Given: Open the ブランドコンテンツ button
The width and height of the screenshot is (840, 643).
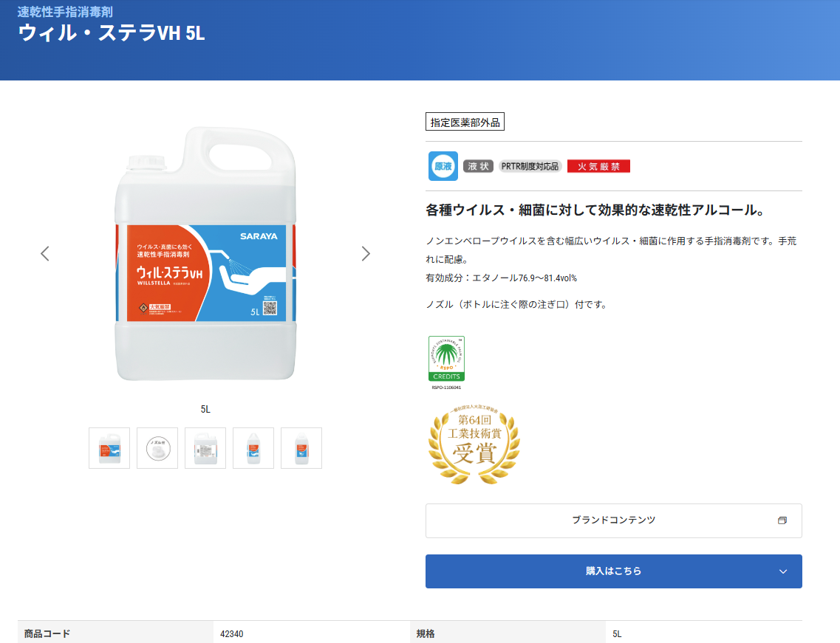Looking at the screenshot, I should pos(613,520).
